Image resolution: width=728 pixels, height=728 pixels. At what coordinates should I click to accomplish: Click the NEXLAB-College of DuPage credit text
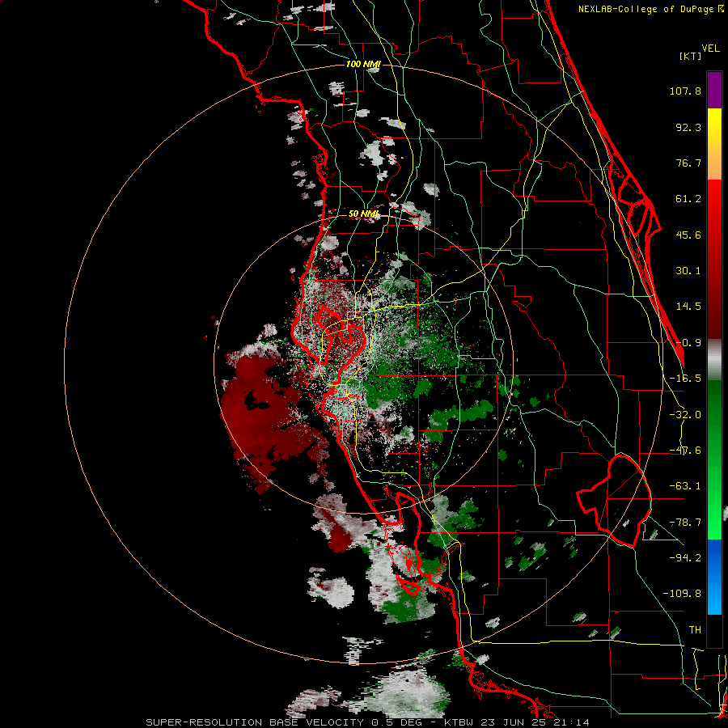(650, 9)
